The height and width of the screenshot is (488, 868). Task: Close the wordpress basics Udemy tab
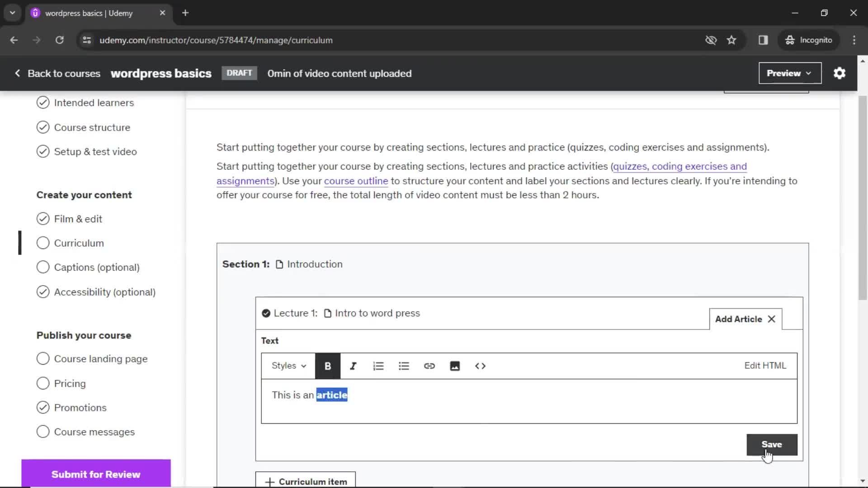[x=162, y=13]
